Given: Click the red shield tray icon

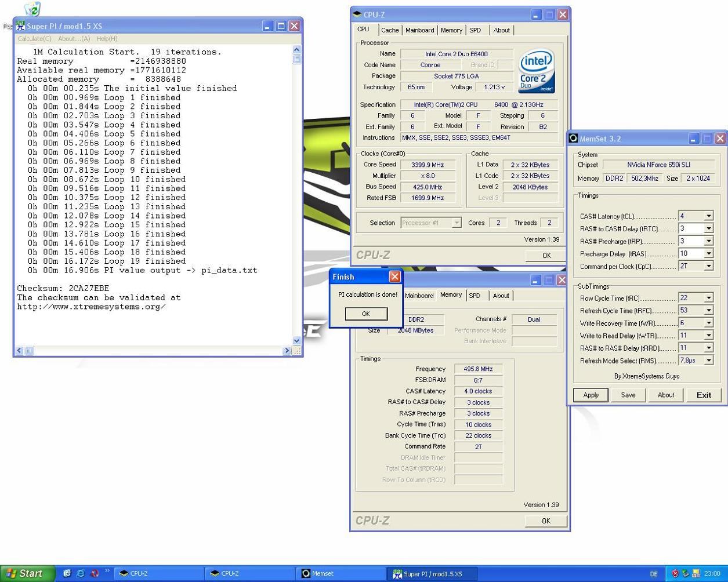Looking at the screenshot, I should [x=675, y=573].
